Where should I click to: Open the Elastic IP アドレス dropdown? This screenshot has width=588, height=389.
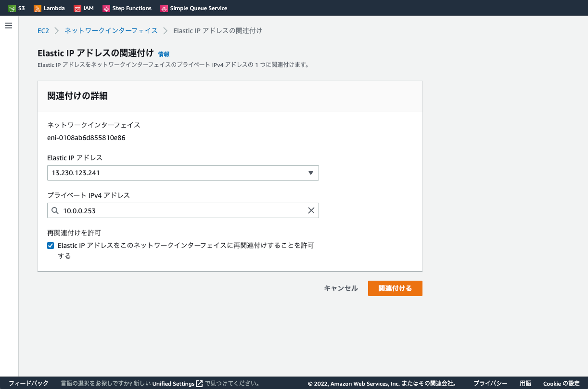(310, 172)
